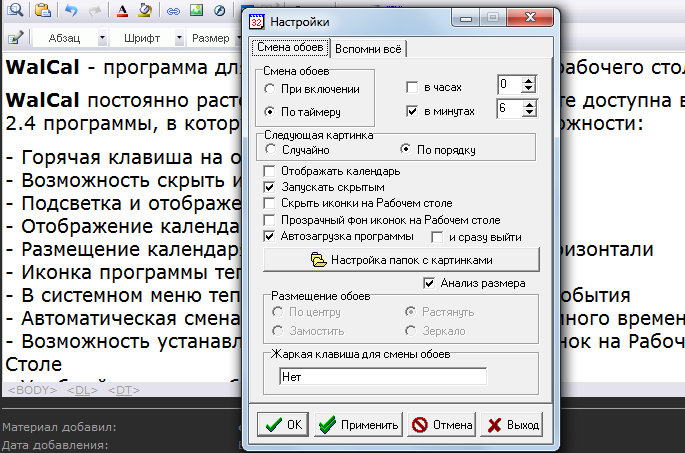The image size is (685, 453).
Task: Decrease the minutes spinner value
Action: point(529,113)
